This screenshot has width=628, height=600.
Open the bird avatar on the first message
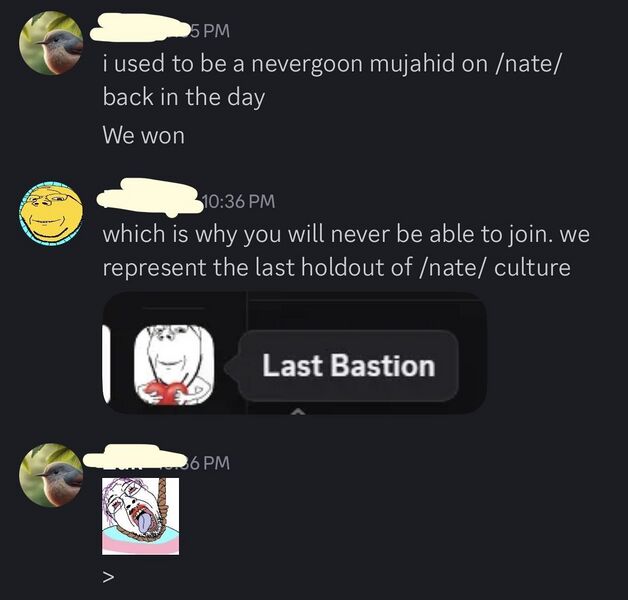[x=51, y=43]
